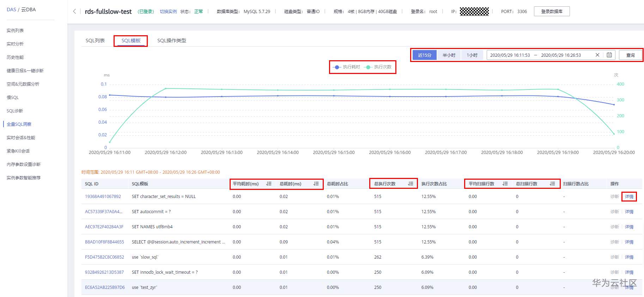The height and width of the screenshot is (297, 644).
Task: Click 诊断 for SET autocommit row
Action: 615,212
